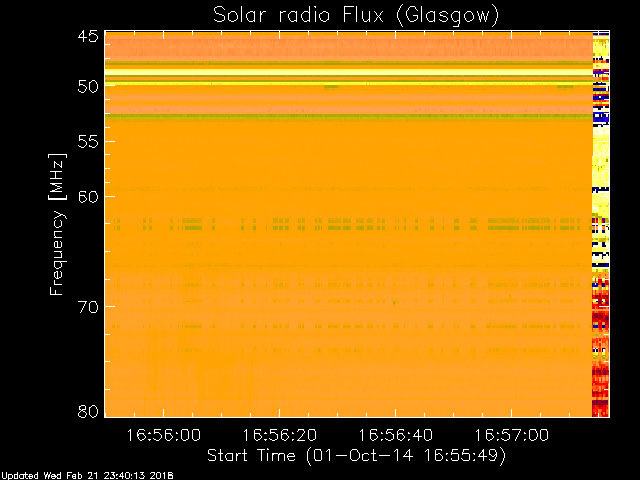Image resolution: width=640 pixels, height=480 pixels.
Task: Click the bright yellow band near 49 MHz
Action: [x=349, y=73]
